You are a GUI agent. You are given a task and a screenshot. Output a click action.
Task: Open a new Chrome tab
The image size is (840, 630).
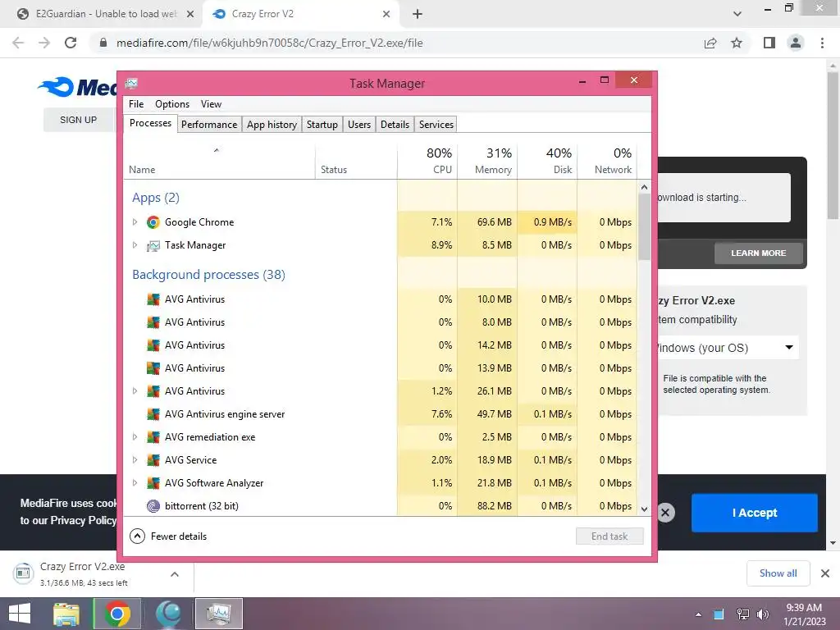pyautogui.click(x=418, y=14)
